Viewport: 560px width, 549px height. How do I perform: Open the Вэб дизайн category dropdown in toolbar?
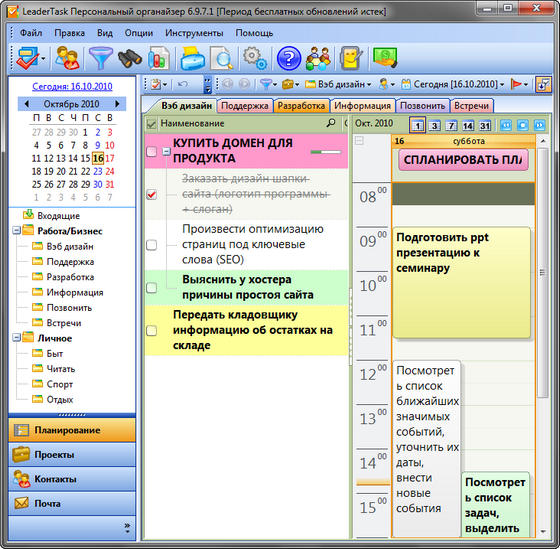338,85
